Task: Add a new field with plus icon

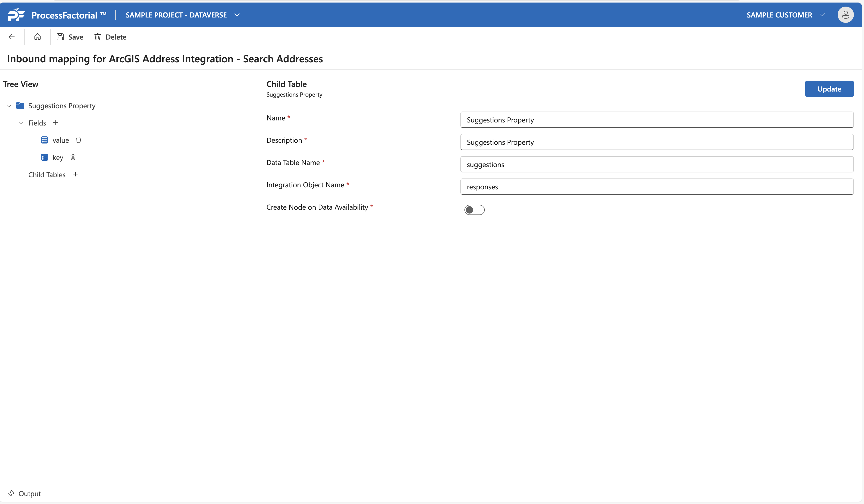Action: (56, 123)
